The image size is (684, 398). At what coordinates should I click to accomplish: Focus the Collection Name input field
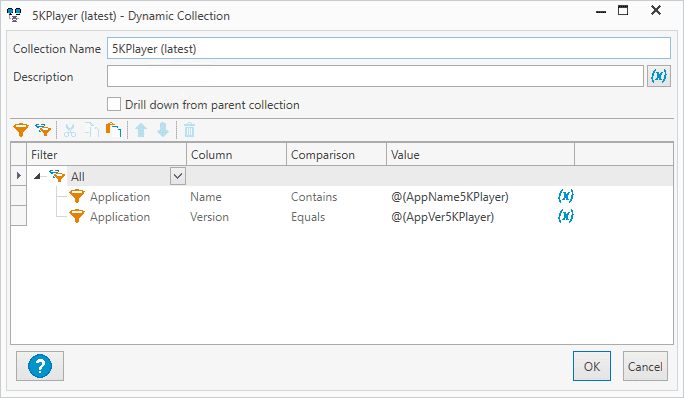pos(389,48)
